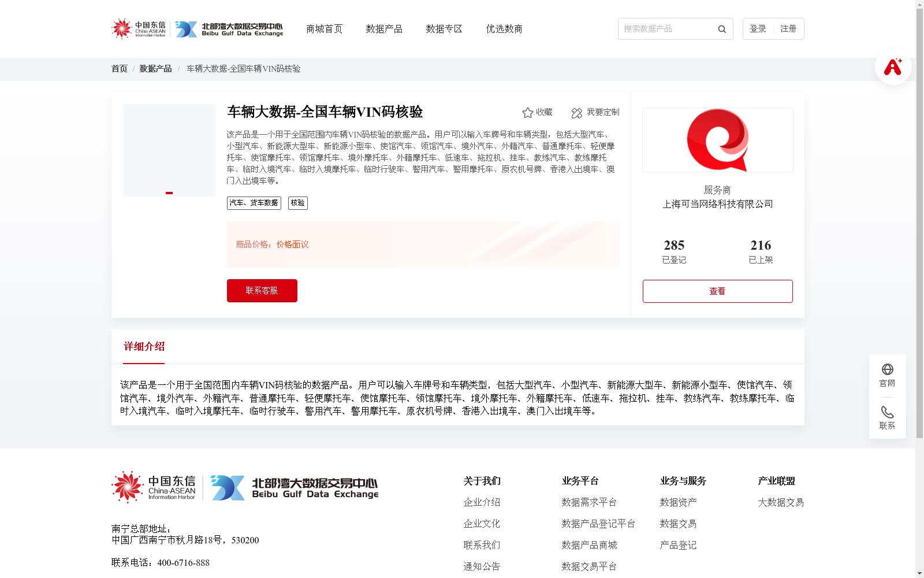Click the 核验 tag

[298, 203]
